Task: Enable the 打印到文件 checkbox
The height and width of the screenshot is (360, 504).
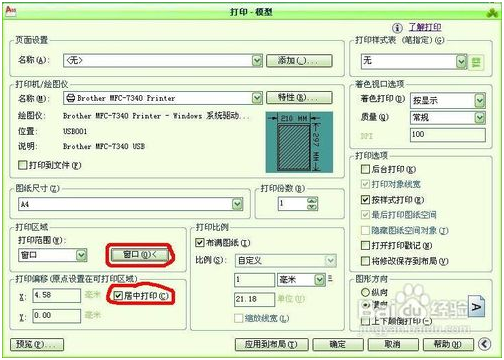Action: (22, 165)
